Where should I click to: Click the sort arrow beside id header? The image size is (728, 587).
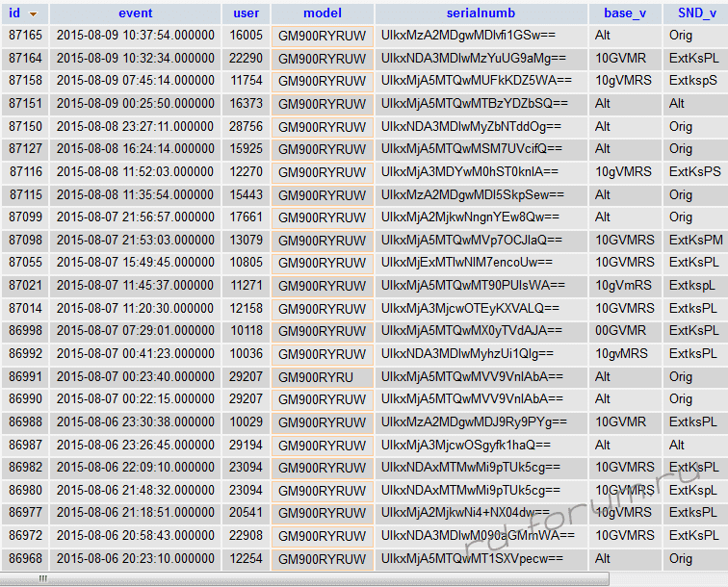coord(34,14)
